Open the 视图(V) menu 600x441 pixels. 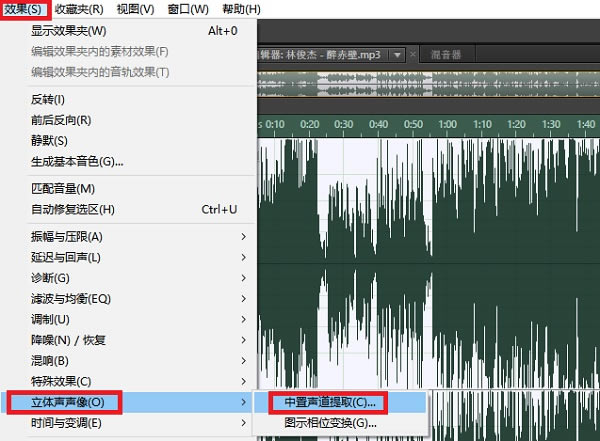135,9
